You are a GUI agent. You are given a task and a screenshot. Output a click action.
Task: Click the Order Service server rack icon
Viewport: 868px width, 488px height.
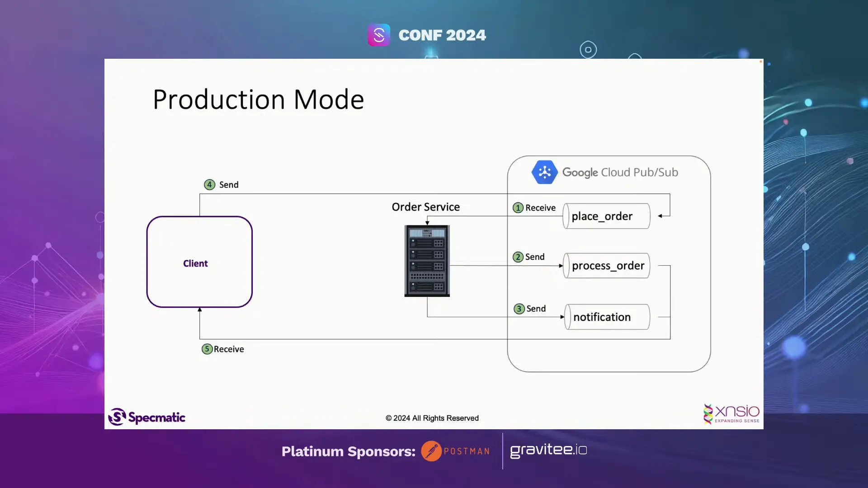(x=427, y=261)
